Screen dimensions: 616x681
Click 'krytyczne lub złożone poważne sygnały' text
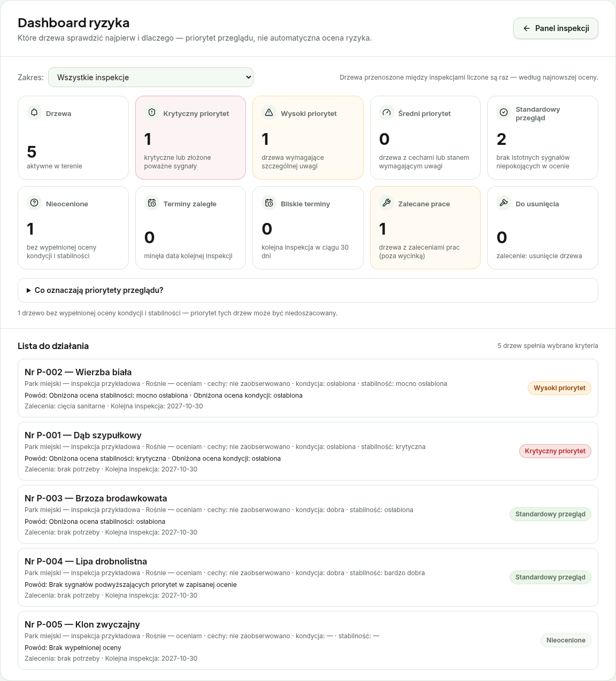(178, 162)
